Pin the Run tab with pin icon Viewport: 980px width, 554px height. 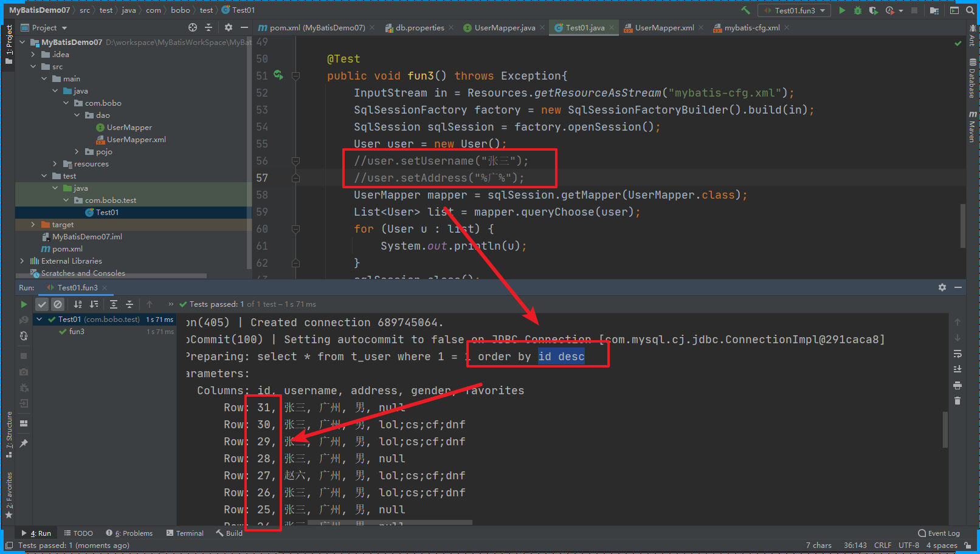pos(24,443)
